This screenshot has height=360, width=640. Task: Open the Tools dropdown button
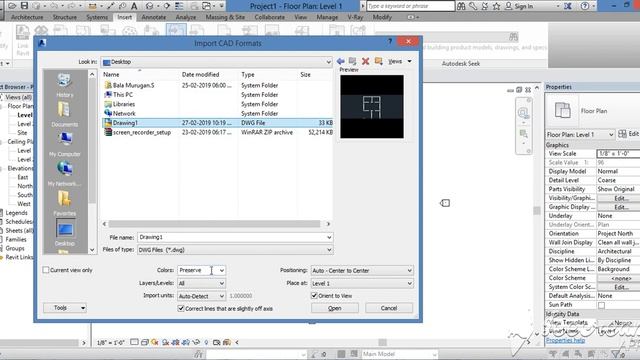65,308
